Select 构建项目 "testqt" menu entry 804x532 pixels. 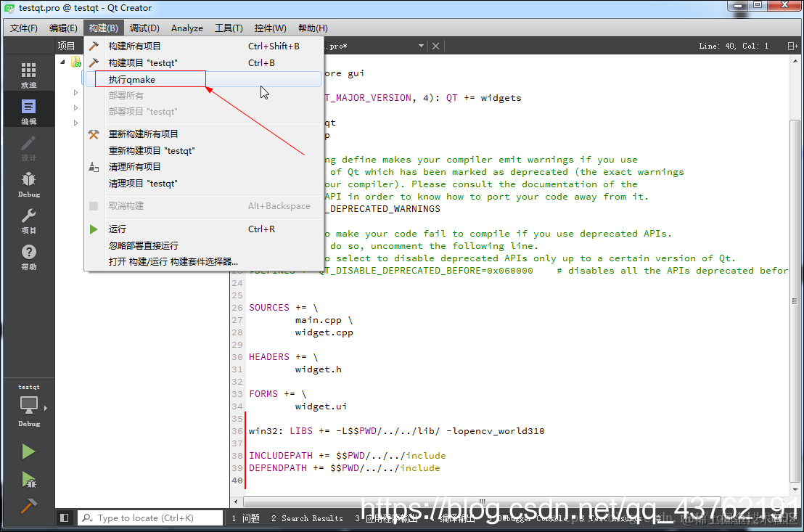(x=204, y=62)
